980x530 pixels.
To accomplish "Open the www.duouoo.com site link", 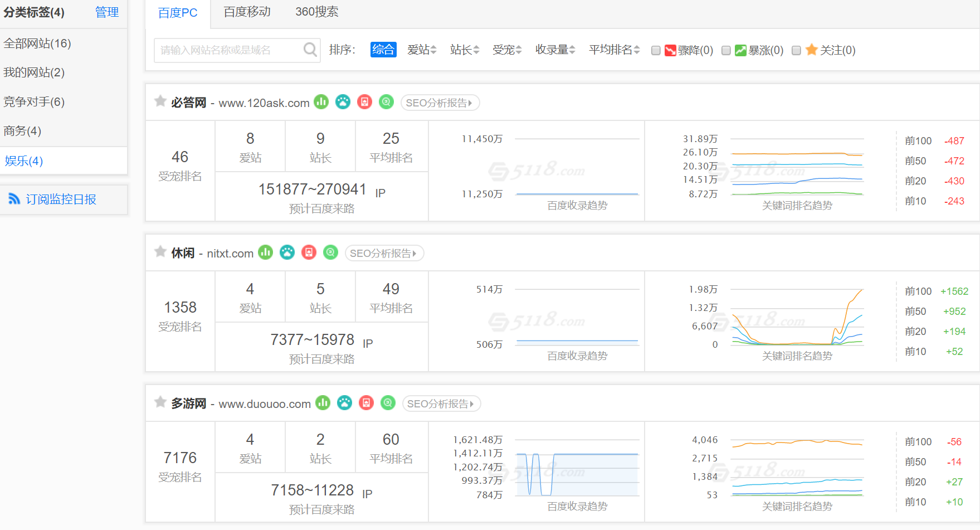I will point(265,404).
